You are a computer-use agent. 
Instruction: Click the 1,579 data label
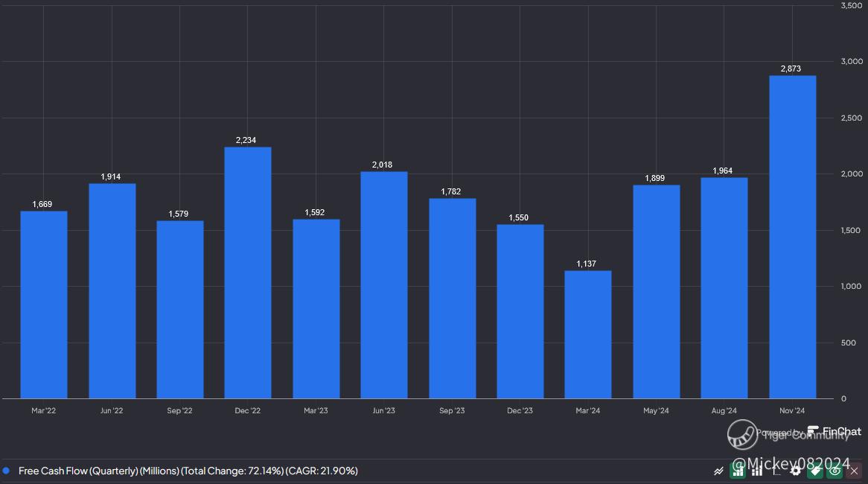pos(178,214)
